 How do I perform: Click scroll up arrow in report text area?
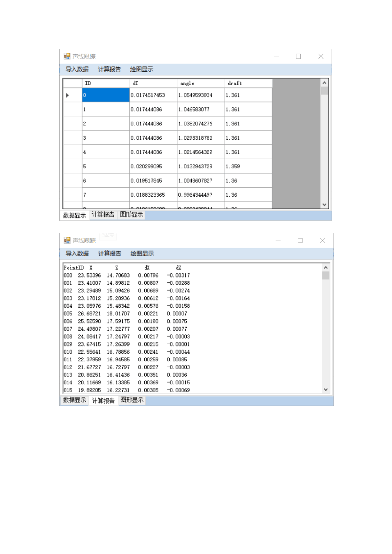(326, 267)
